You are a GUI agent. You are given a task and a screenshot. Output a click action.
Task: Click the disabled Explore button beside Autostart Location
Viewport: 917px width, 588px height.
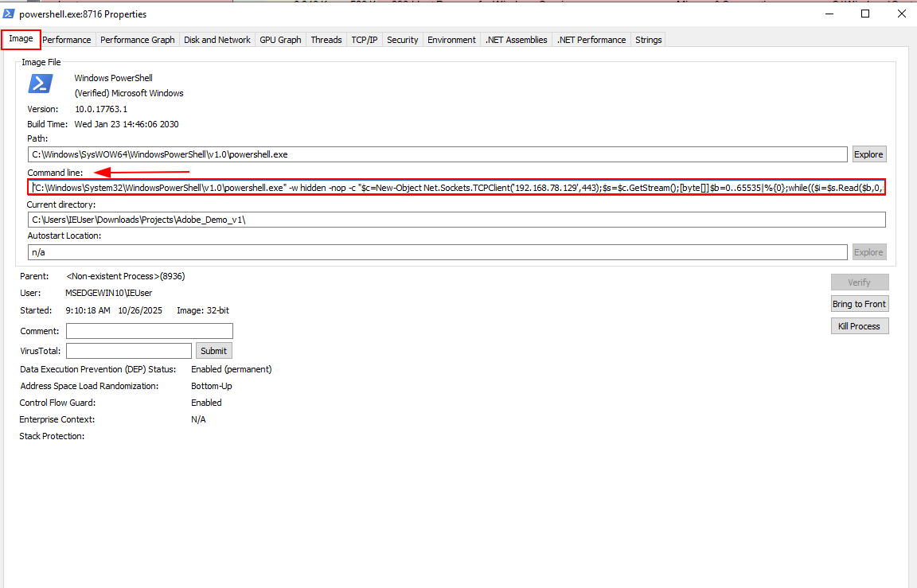click(868, 252)
